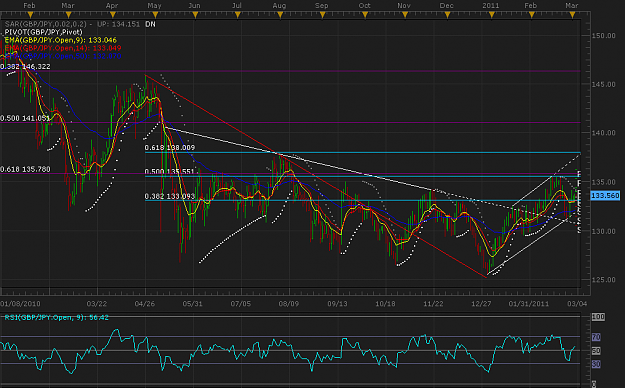This screenshot has height=388, width=625.
Task: Click the 03/22 date label
Action: (x=97, y=304)
